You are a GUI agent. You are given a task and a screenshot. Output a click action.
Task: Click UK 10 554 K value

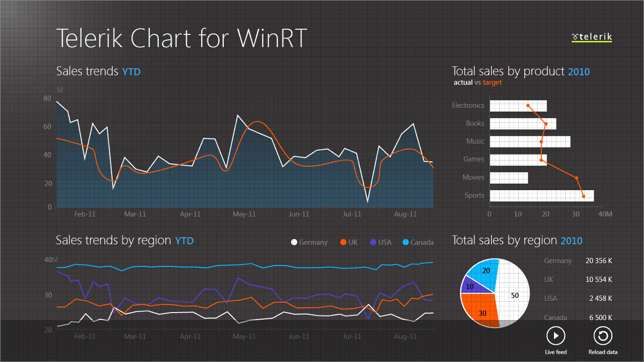click(x=599, y=280)
